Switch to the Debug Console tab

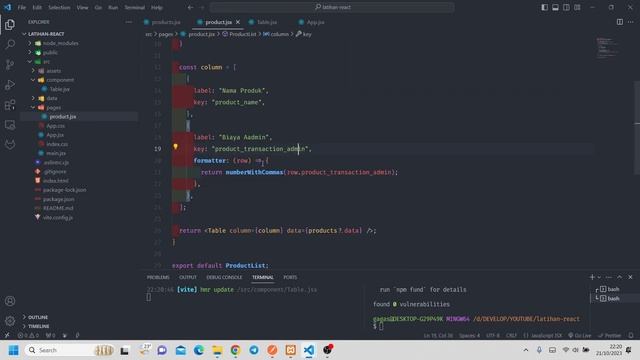pos(224,277)
